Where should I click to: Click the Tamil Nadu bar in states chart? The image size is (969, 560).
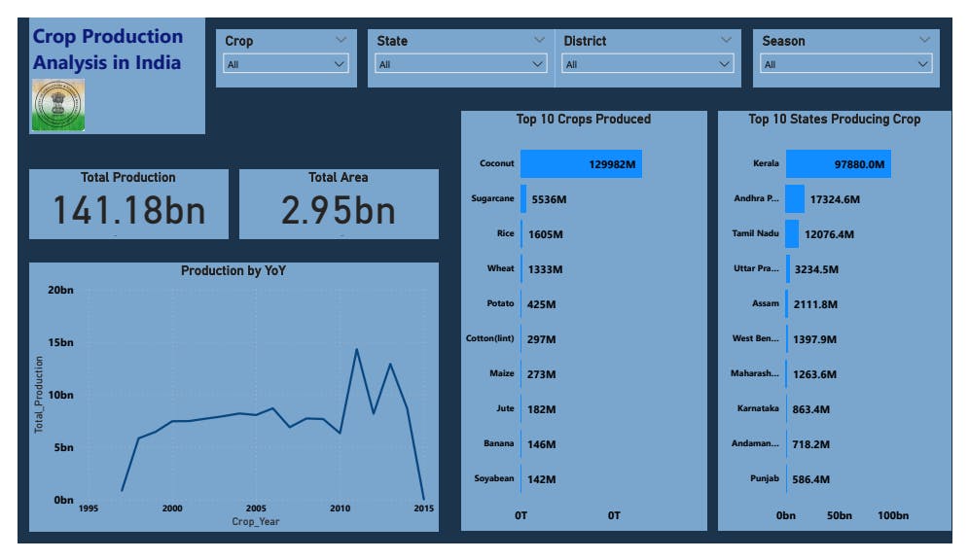tap(792, 234)
